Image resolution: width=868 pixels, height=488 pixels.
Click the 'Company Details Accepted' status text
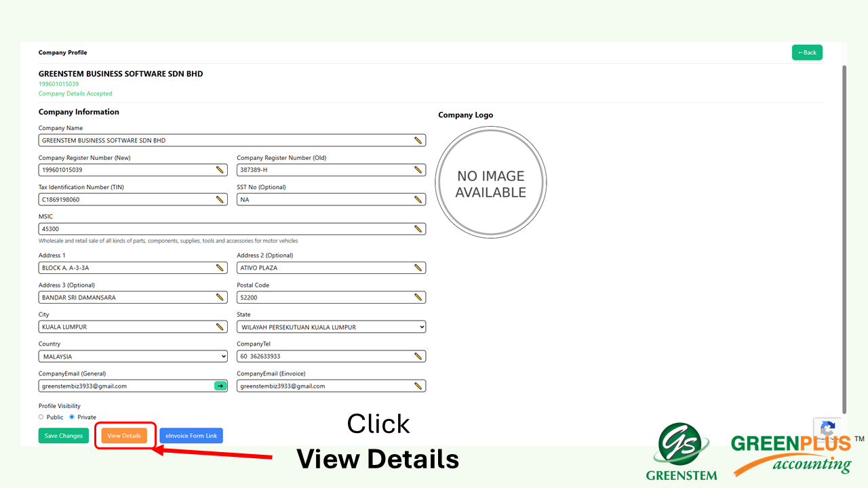(x=75, y=94)
